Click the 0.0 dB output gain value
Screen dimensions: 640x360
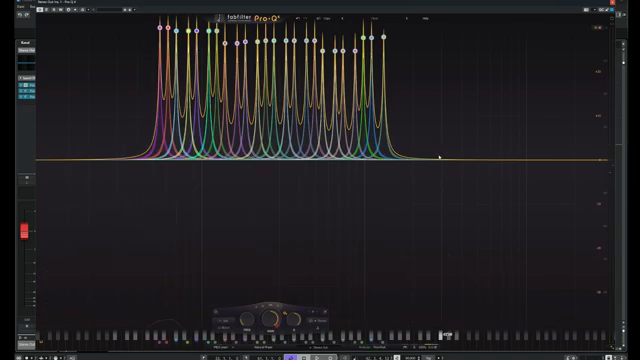point(433,347)
